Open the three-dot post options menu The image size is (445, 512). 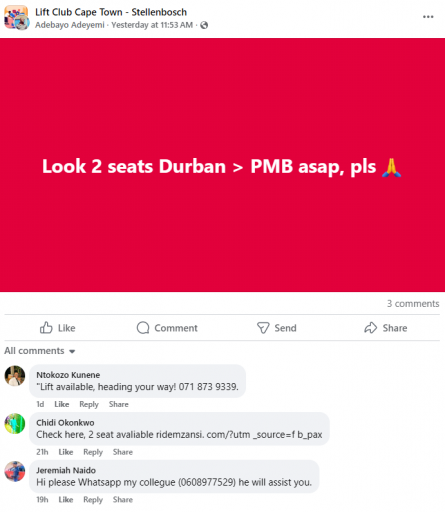[428, 17]
